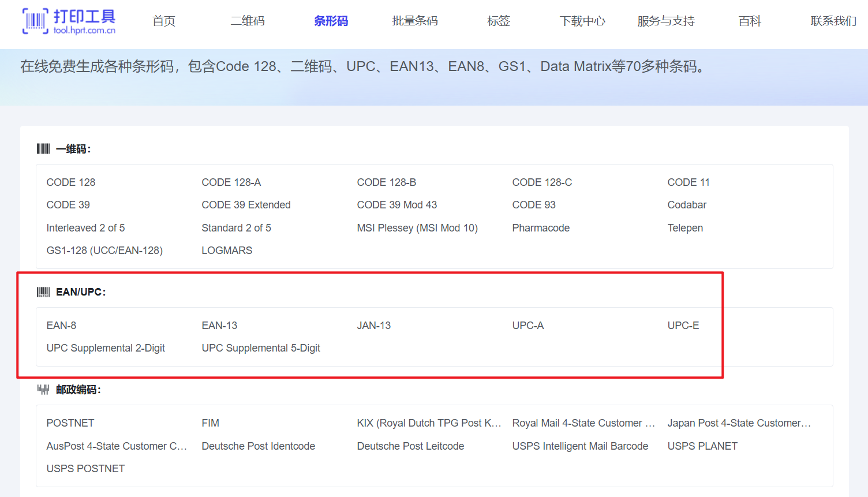
Task: Click the 邮政编码 section heading
Action: (x=78, y=390)
